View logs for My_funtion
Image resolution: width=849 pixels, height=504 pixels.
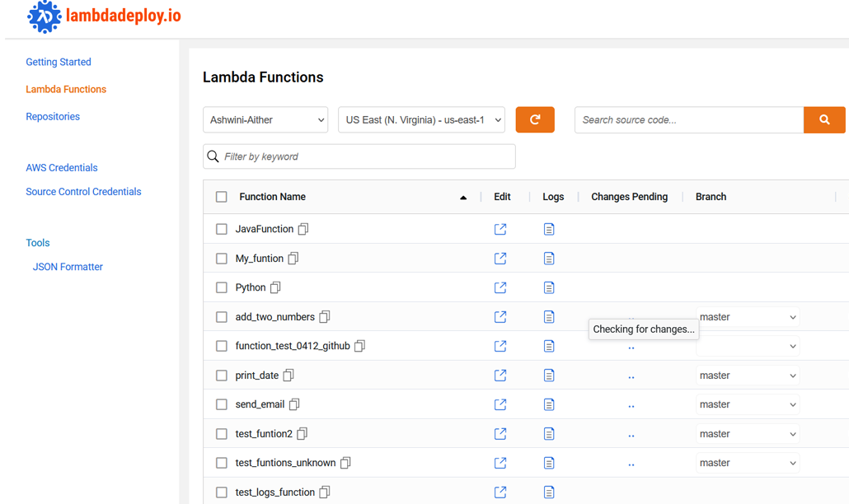point(549,259)
